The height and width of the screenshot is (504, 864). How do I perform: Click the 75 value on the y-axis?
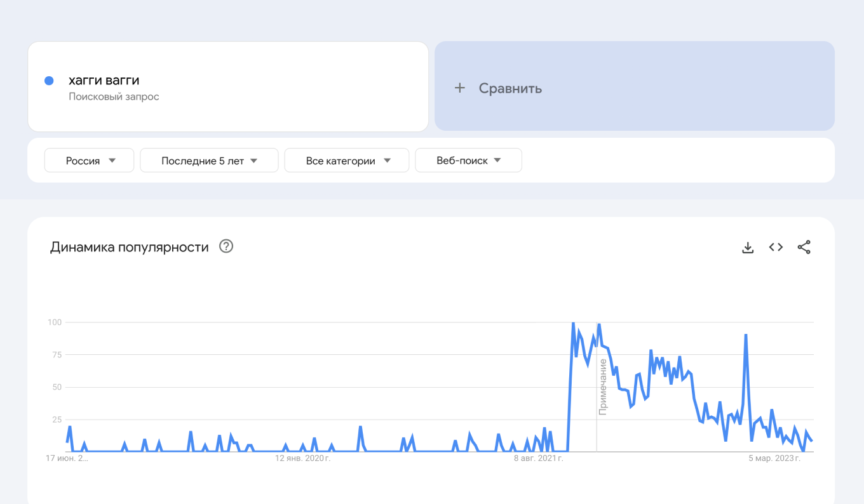tap(57, 355)
